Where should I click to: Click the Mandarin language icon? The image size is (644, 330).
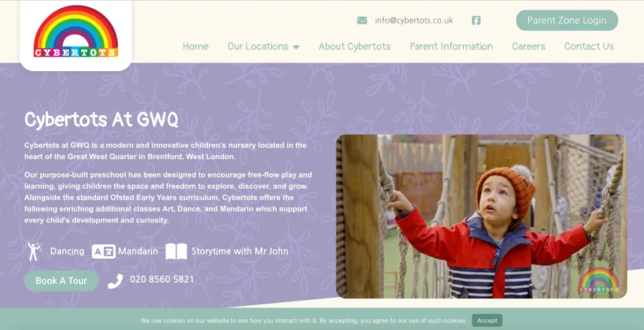point(104,251)
